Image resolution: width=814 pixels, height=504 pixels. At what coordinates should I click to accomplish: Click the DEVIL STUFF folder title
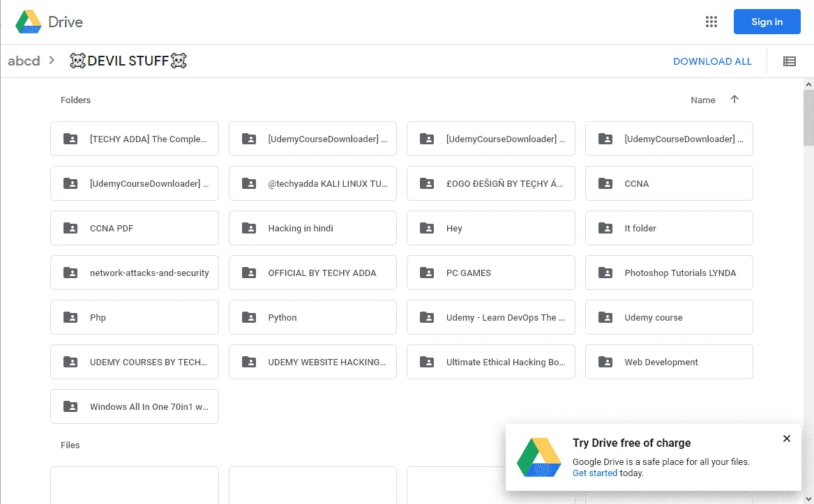pyautogui.click(x=128, y=61)
